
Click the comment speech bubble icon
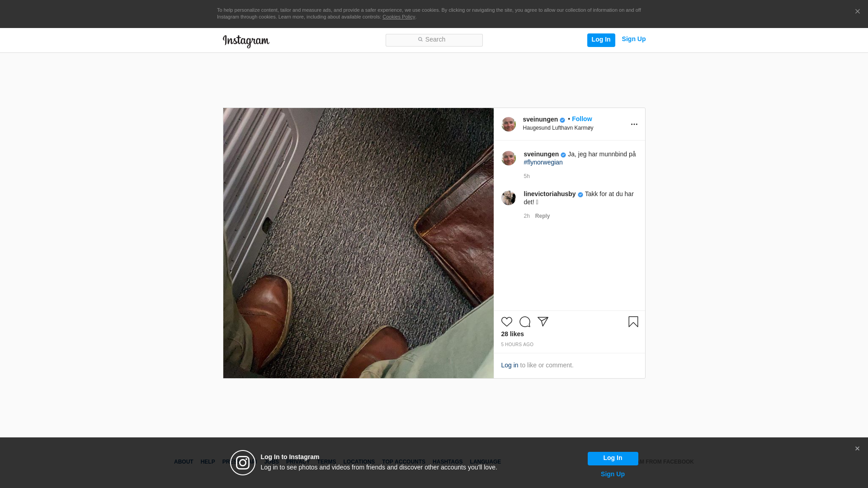[524, 322]
